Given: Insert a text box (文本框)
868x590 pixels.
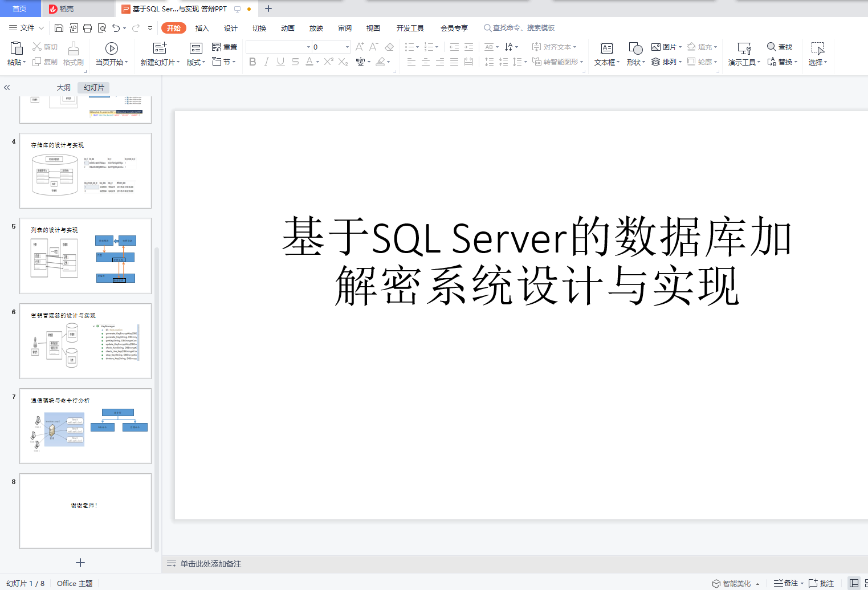Looking at the screenshot, I should pyautogui.click(x=607, y=54).
